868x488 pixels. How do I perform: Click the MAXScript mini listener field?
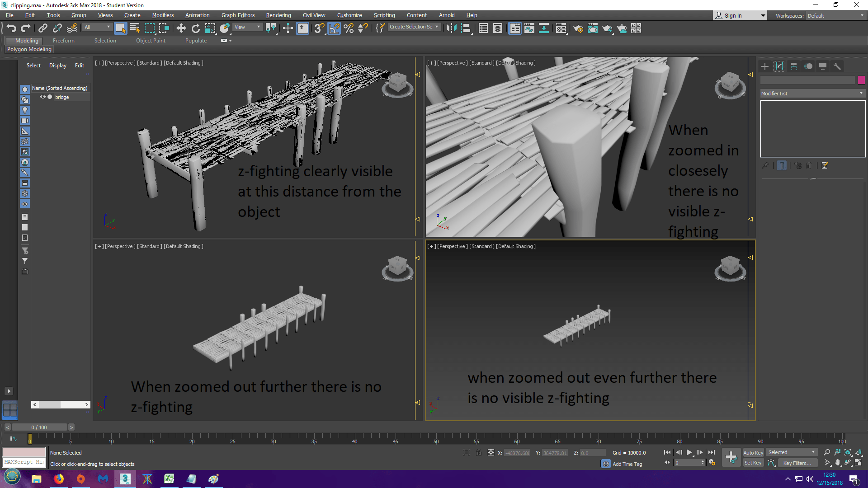24,462
